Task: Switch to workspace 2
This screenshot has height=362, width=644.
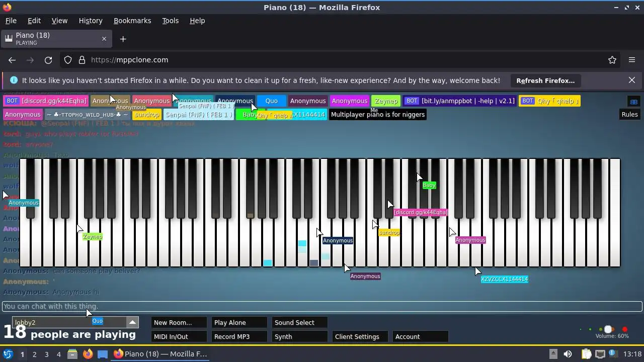Action: click(x=34, y=354)
